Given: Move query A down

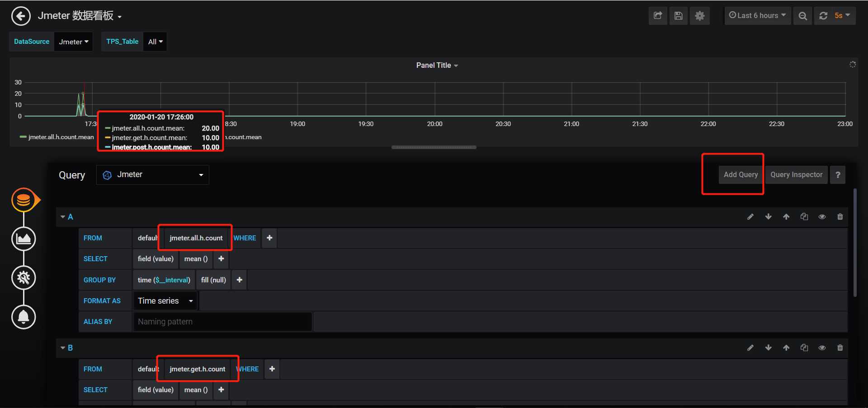Looking at the screenshot, I should coord(769,217).
